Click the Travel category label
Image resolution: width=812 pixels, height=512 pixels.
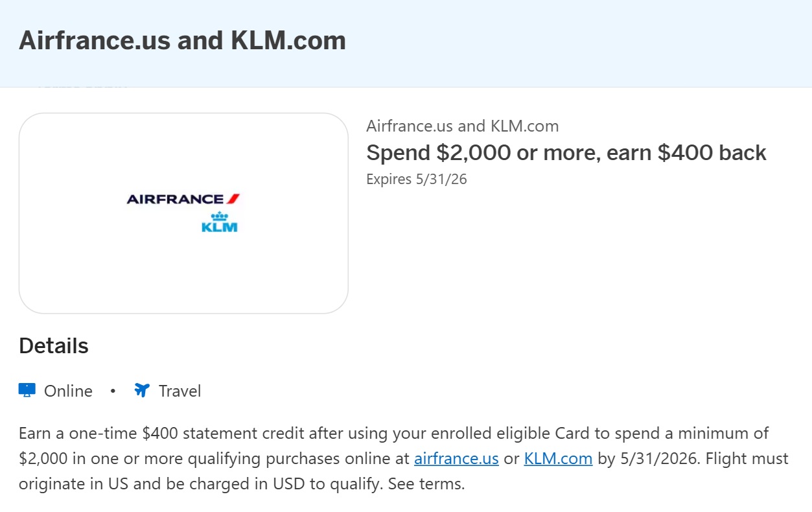(180, 391)
